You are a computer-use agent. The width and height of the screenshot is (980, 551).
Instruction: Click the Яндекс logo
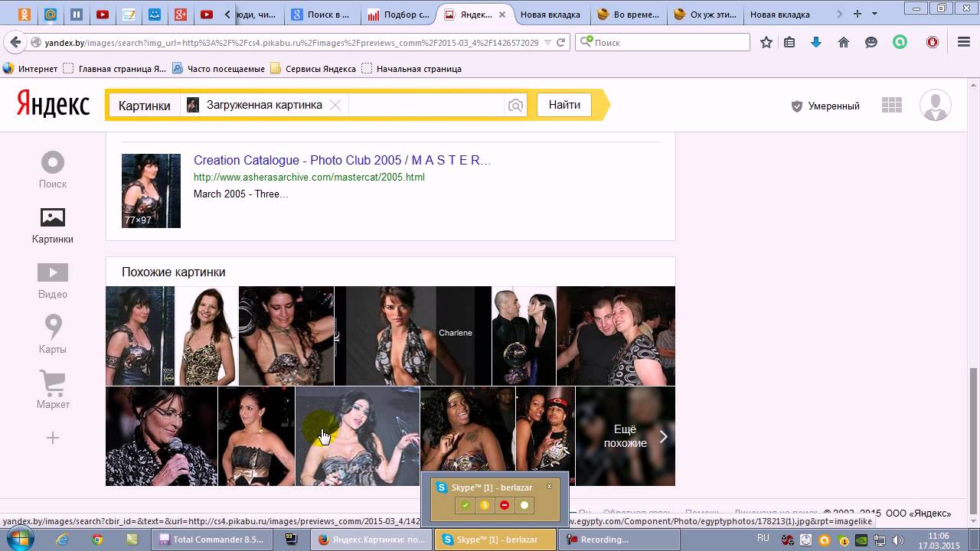tap(53, 104)
